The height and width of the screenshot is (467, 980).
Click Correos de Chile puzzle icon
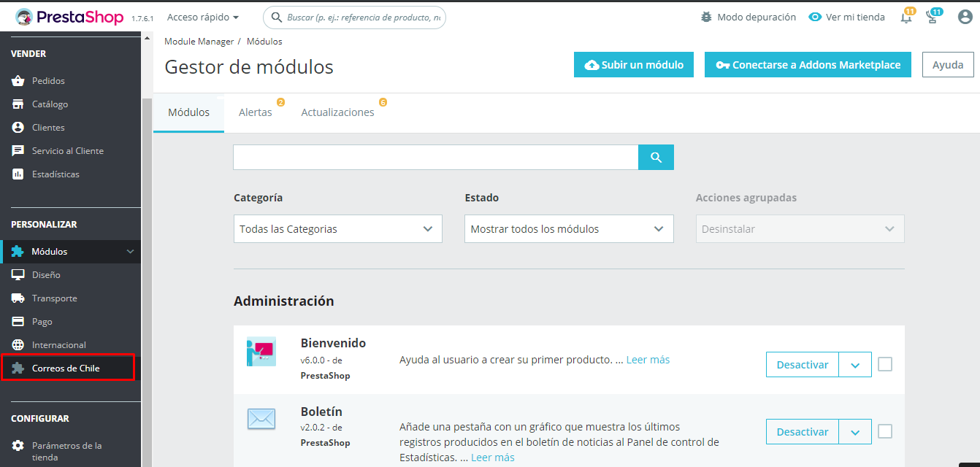[18, 368]
